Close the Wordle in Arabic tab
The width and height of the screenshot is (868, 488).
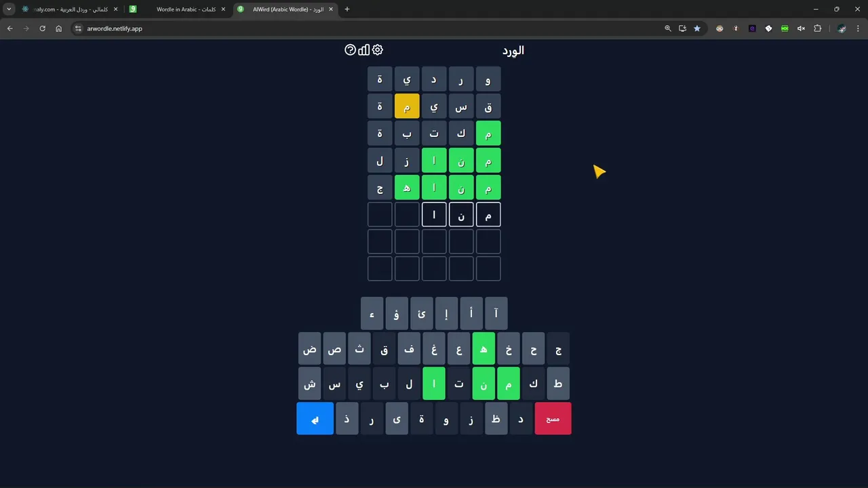pos(223,9)
